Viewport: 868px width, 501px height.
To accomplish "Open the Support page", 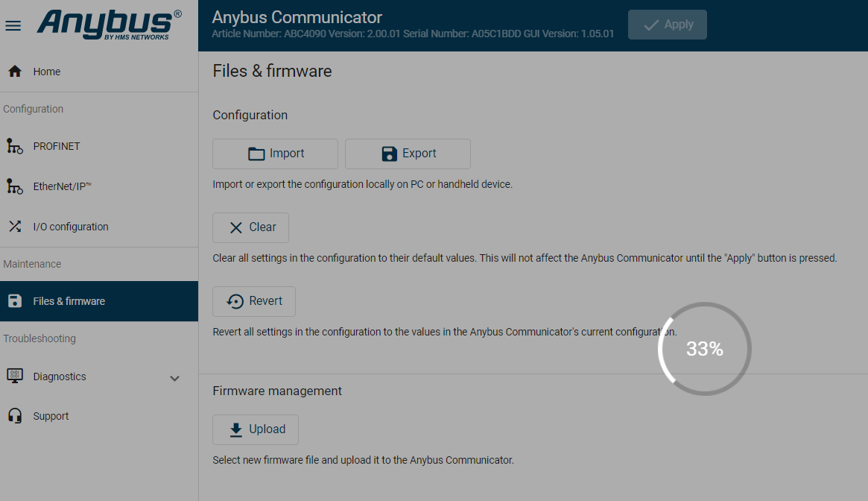I will (x=99, y=416).
